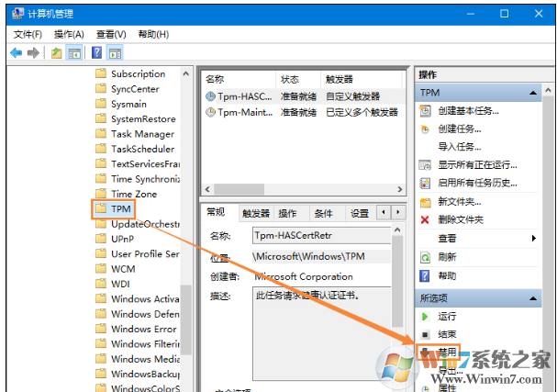The image size is (557, 392).
Task: Collapse the TPM actions section
Action: 532,93
